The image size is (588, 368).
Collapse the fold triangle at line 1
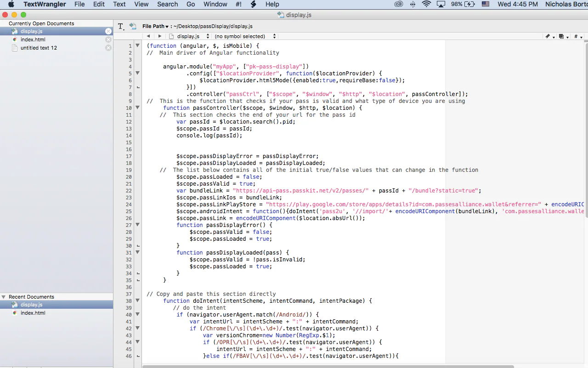(x=137, y=45)
